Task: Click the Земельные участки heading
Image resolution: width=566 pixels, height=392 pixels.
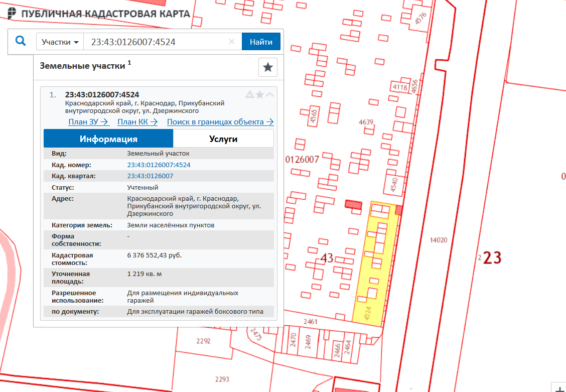Action: (82, 66)
